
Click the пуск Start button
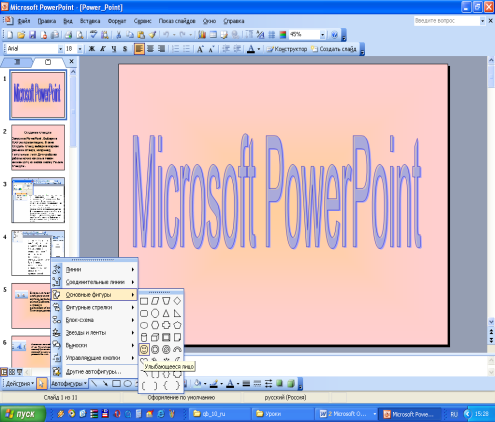pyautogui.click(x=23, y=414)
